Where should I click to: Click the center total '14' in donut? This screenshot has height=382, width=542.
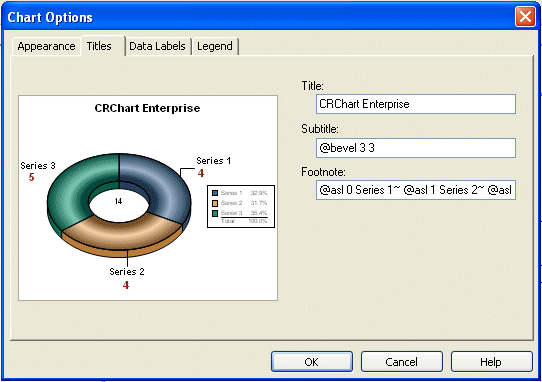click(x=119, y=201)
